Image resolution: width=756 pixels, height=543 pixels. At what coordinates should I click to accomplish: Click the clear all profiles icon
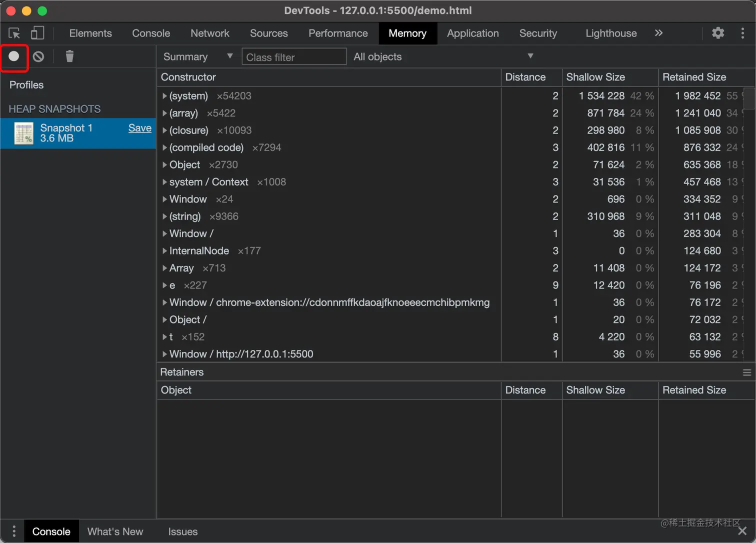tap(38, 56)
